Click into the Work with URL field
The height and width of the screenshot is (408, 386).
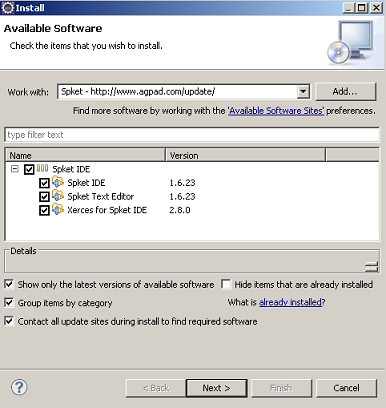tap(178, 92)
